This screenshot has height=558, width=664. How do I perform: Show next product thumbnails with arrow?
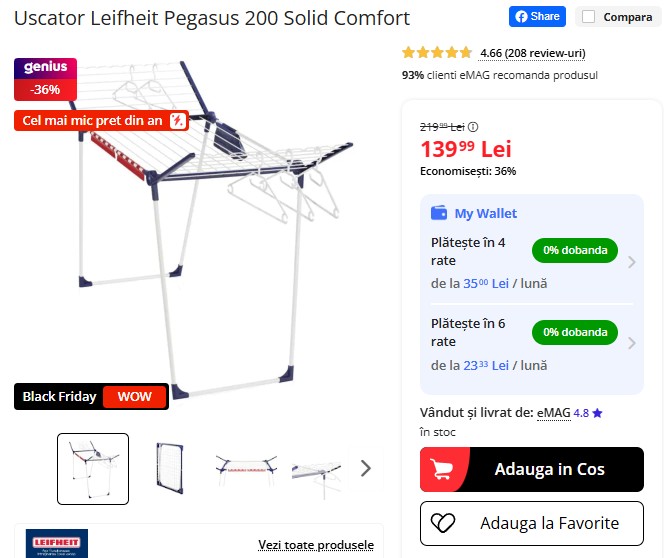click(x=365, y=468)
